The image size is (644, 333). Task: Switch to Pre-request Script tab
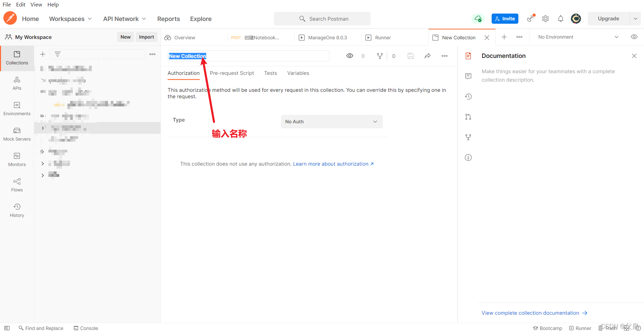click(x=232, y=73)
